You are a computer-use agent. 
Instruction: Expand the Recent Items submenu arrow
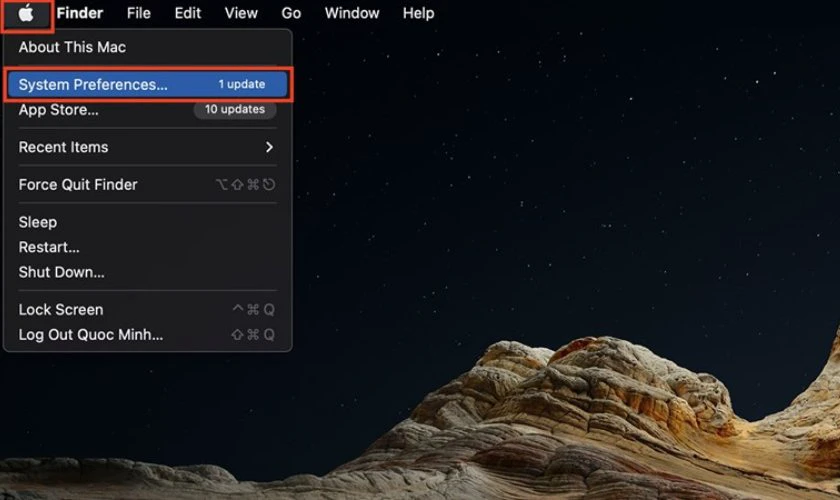click(269, 147)
